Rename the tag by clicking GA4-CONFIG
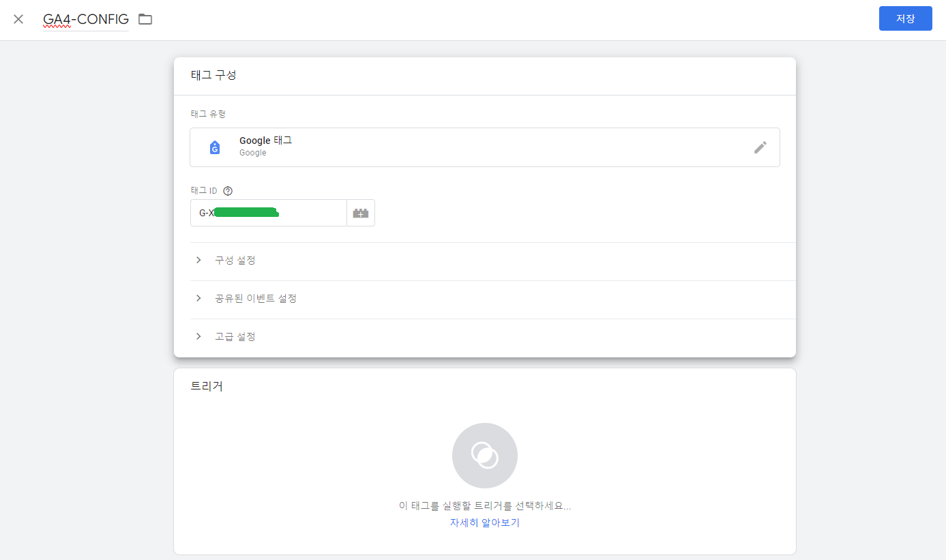Screen dimensions: 946x560 point(85,19)
